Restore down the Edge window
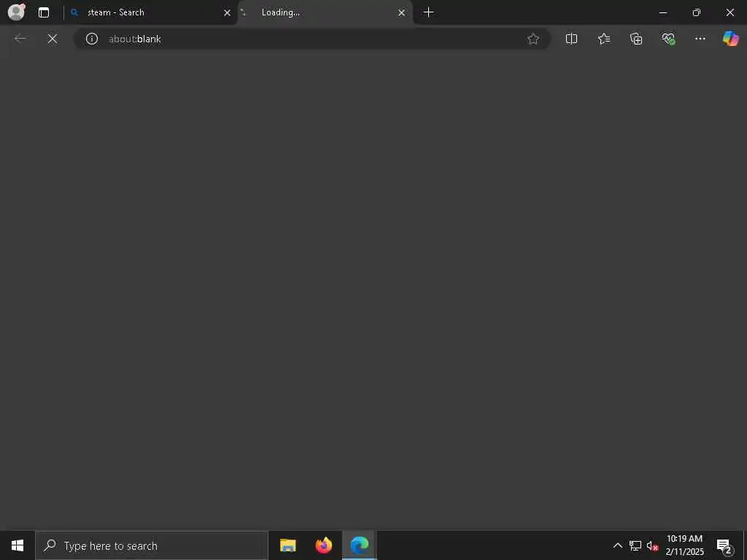The width and height of the screenshot is (747, 560). coord(696,12)
